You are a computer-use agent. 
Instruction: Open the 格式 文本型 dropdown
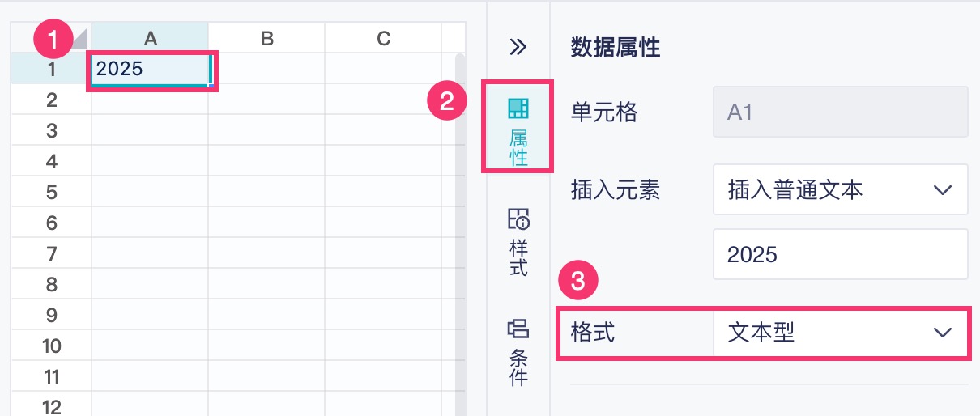[840, 333]
